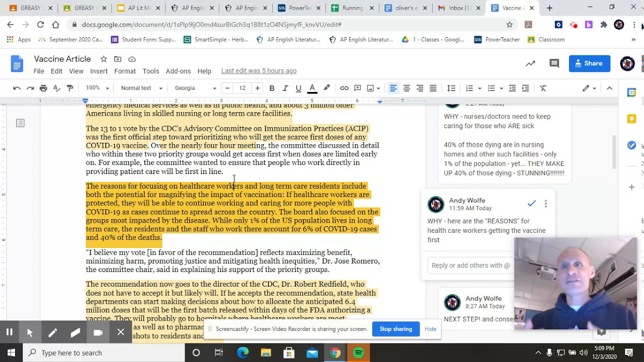Open bulleted list dropdown arrow
The height and width of the screenshot is (362, 644).
click(501, 88)
